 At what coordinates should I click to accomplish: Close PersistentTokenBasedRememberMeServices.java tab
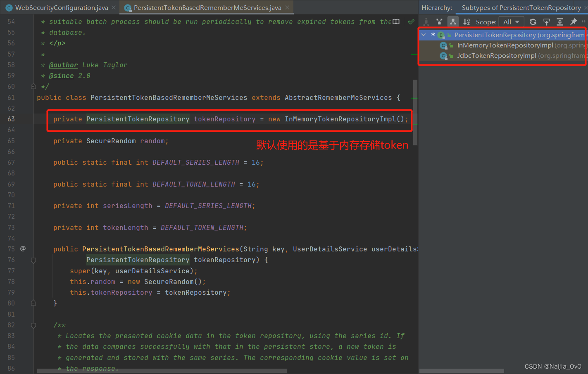[287, 7]
